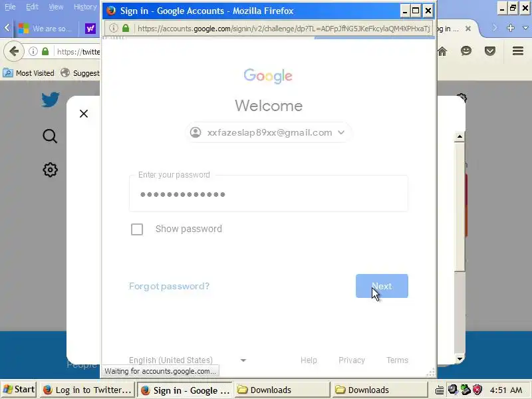532x399 pixels.
Task: Open the English (United States) language dropdown
Action: point(188,360)
